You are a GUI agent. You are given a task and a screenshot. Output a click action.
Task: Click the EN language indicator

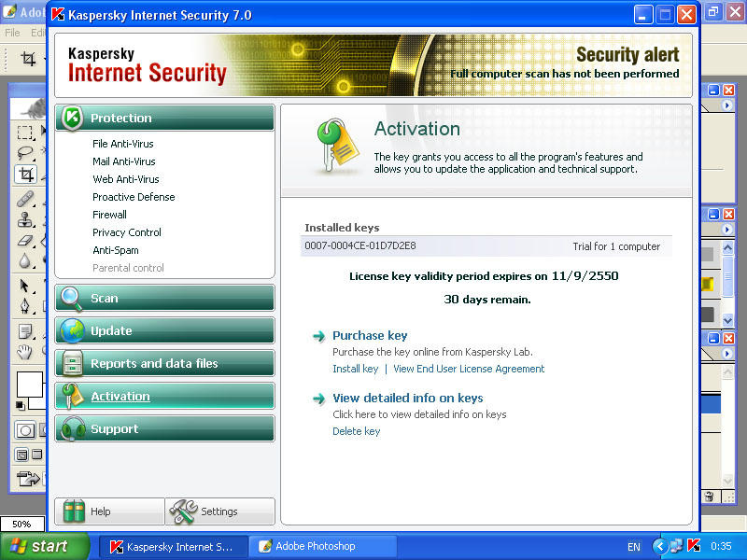click(x=634, y=547)
